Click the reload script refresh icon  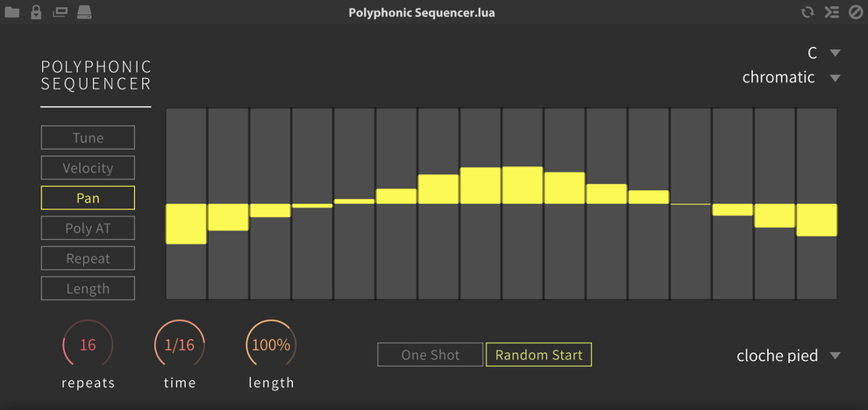coord(808,12)
